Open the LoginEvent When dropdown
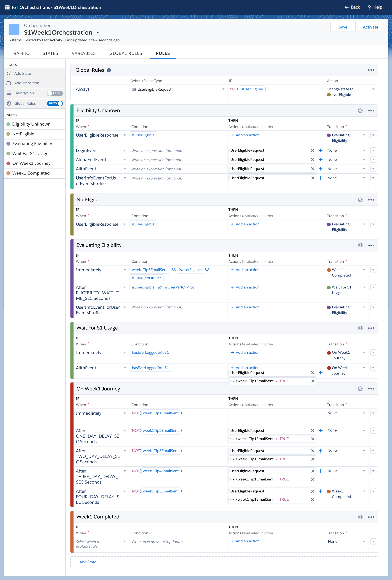This screenshot has width=392, height=580. click(124, 151)
